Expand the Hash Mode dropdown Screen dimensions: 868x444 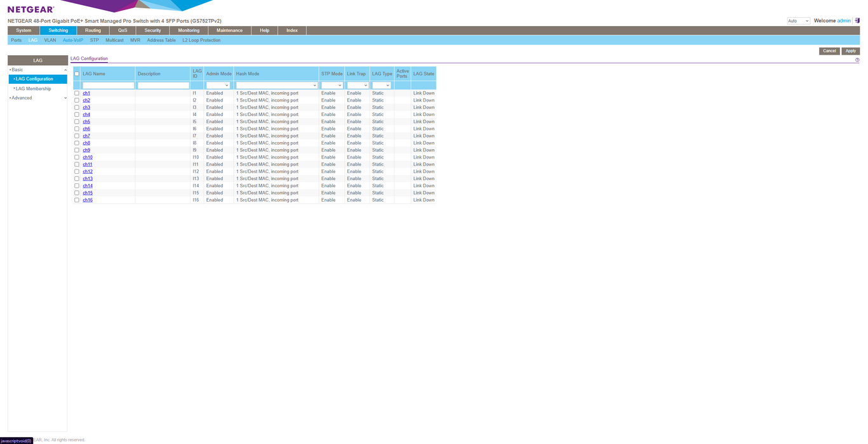tap(276, 85)
